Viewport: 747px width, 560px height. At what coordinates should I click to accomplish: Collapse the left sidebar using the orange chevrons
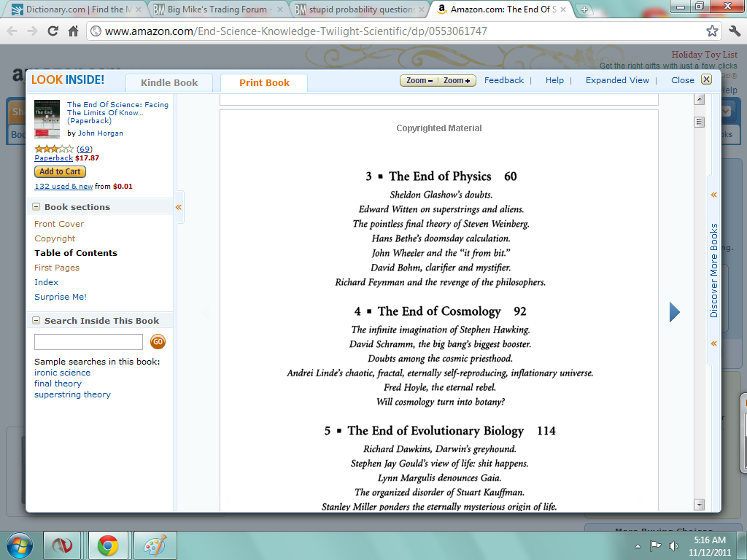[179, 207]
